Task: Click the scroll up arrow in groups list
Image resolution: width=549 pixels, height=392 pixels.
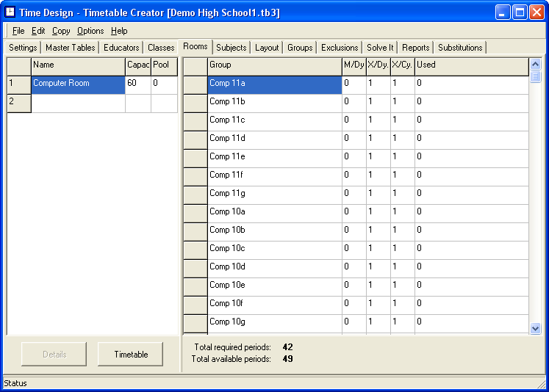Action: (535, 65)
